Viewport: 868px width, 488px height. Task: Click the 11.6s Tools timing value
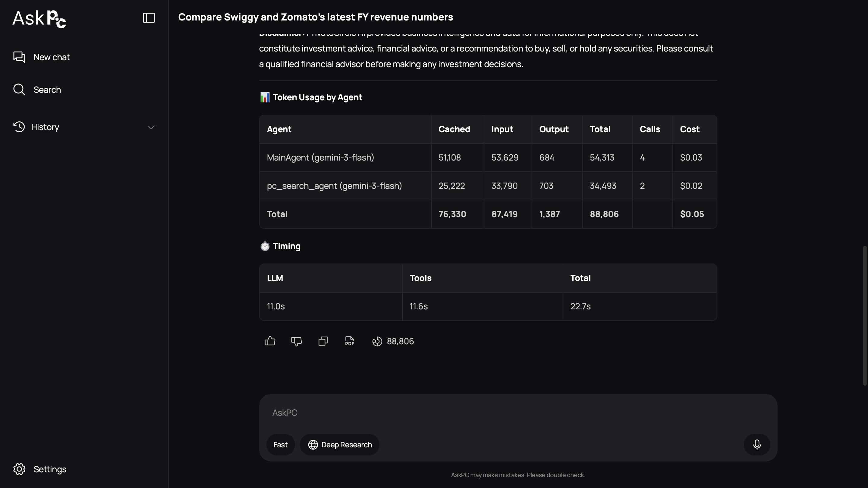(419, 306)
